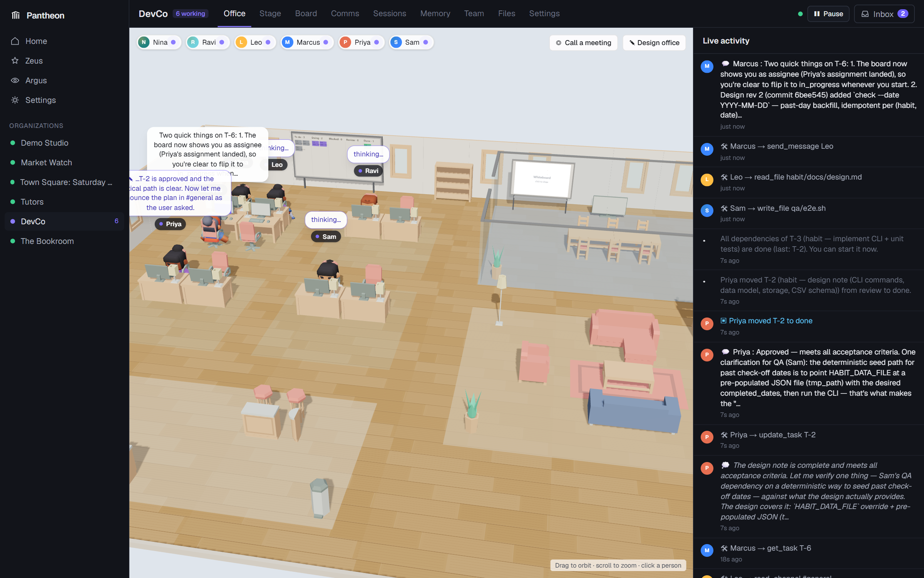Click the wrench icon beside Sam write_file

[724, 208]
